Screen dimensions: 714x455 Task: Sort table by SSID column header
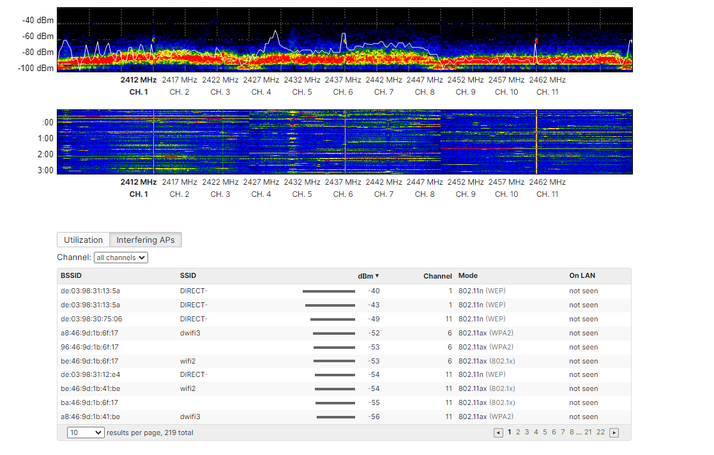(189, 275)
